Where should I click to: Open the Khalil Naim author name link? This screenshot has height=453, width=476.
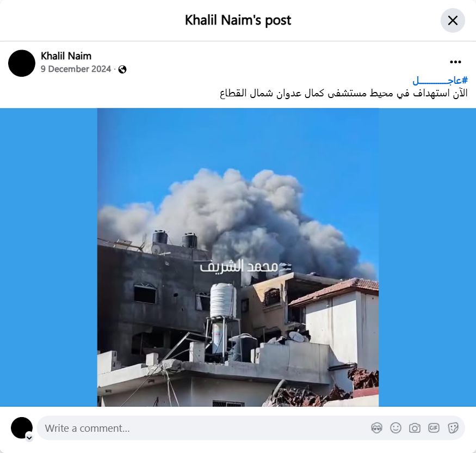click(x=66, y=56)
